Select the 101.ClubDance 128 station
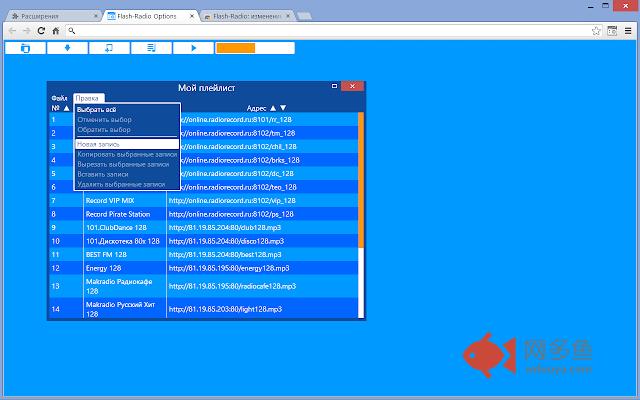The height and width of the screenshot is (400, 640). click(x=116, y=227)
